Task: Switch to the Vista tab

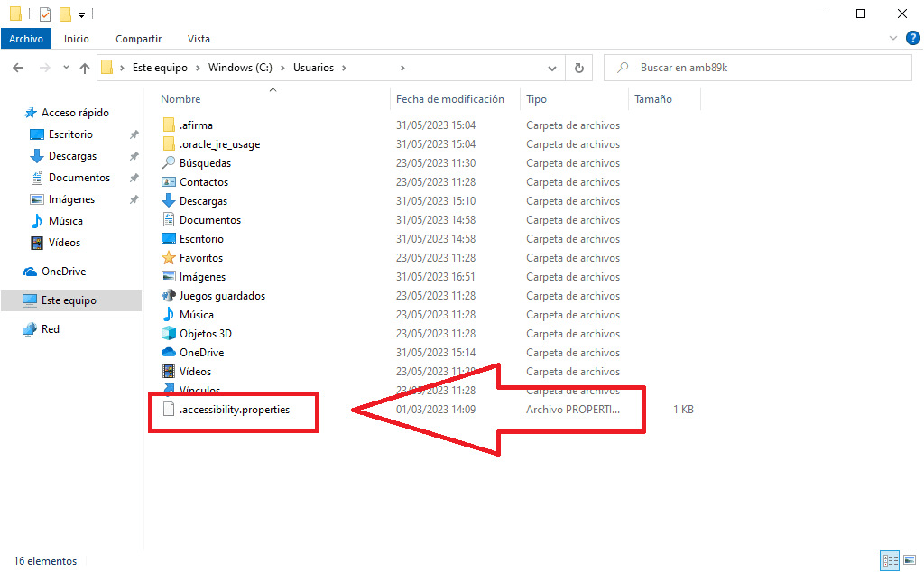Action: click(199, 39)
